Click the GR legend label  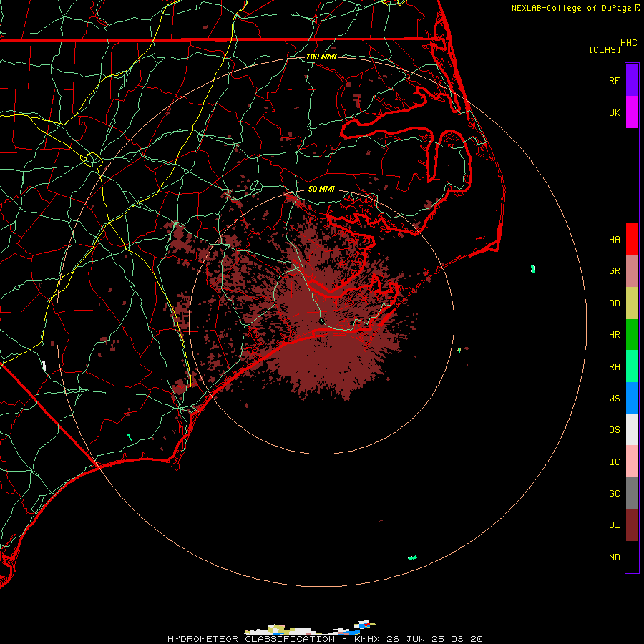tap(614, 271)
